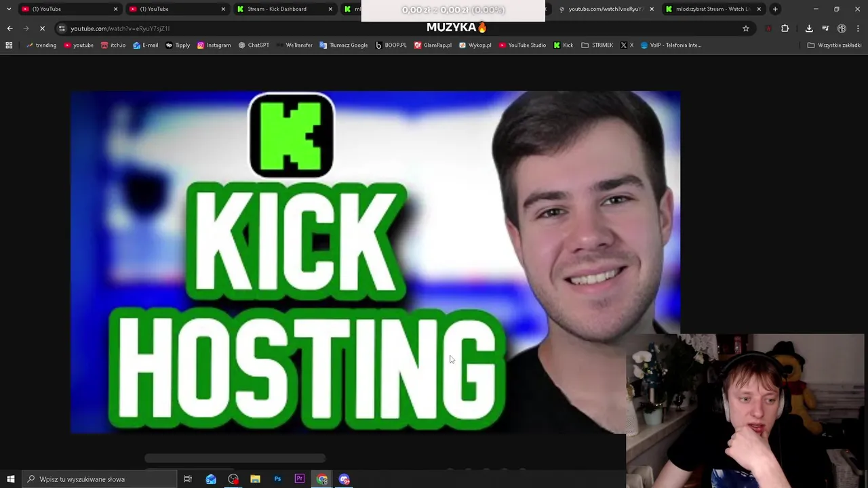Open the Instagram bookmark
The image size is (868, 488).
coord(214,45)
